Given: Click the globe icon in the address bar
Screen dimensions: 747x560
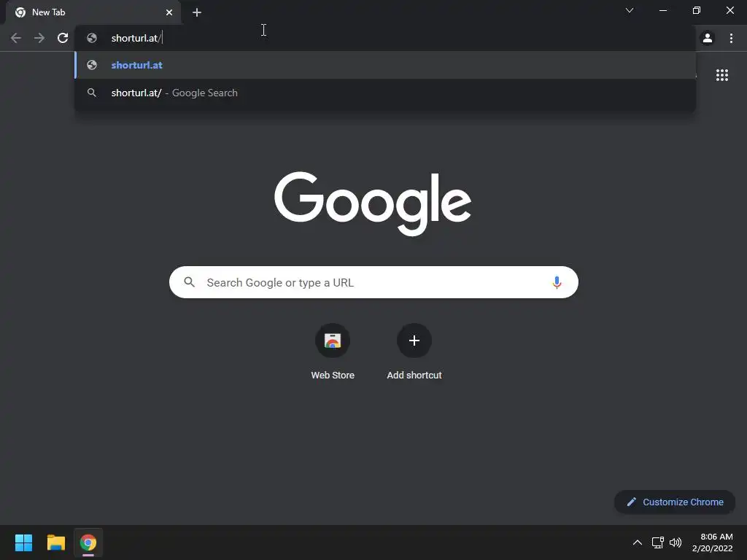Looking at the screenshot, I should (92, 38).
